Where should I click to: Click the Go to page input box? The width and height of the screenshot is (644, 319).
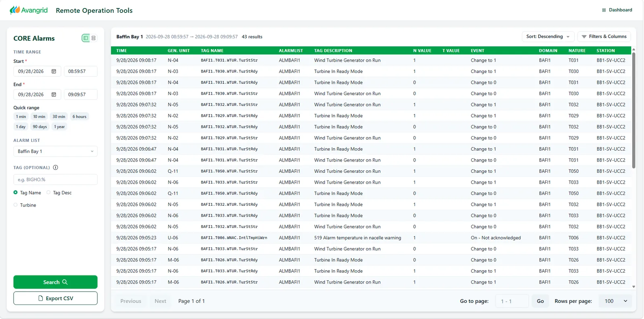click(512, 301)
